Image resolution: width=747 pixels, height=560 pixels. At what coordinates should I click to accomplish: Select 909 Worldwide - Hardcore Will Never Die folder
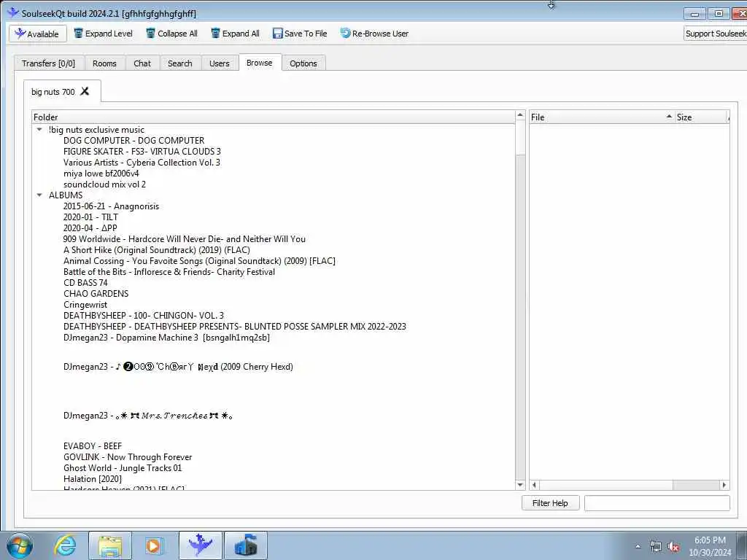tap(185, 239)
